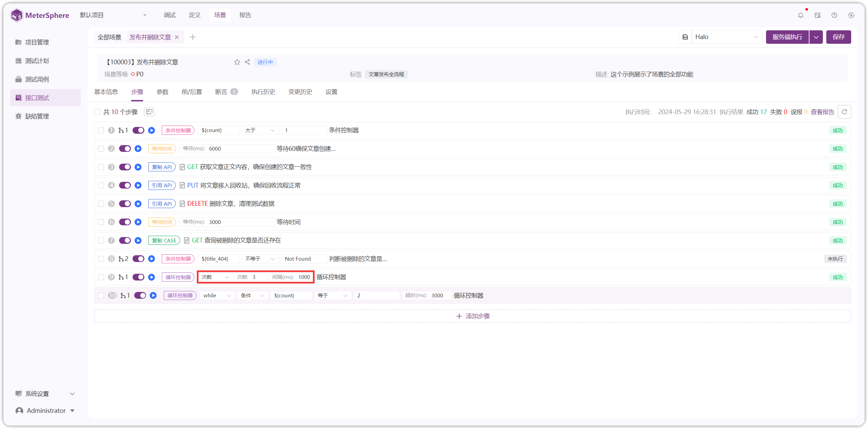Image resolution: width=868 pixels, height=429 pixels.
Task: Open the 大于 condition dropdown in step 1
Action: coord(260,131)
